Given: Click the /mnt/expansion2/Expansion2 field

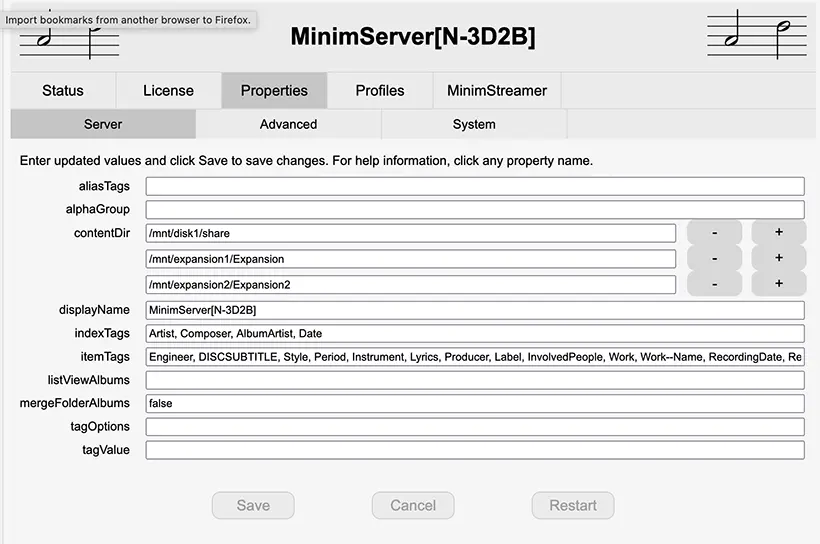Looking at the screenshot, I should (x=411, y=285).
